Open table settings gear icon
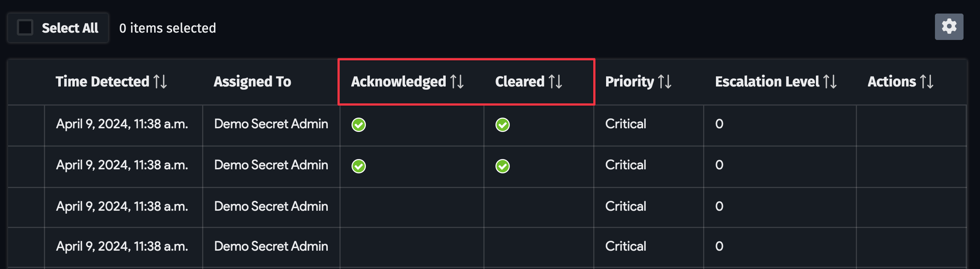This screenshot has height=269, width=980. click(x=949, y=27)
